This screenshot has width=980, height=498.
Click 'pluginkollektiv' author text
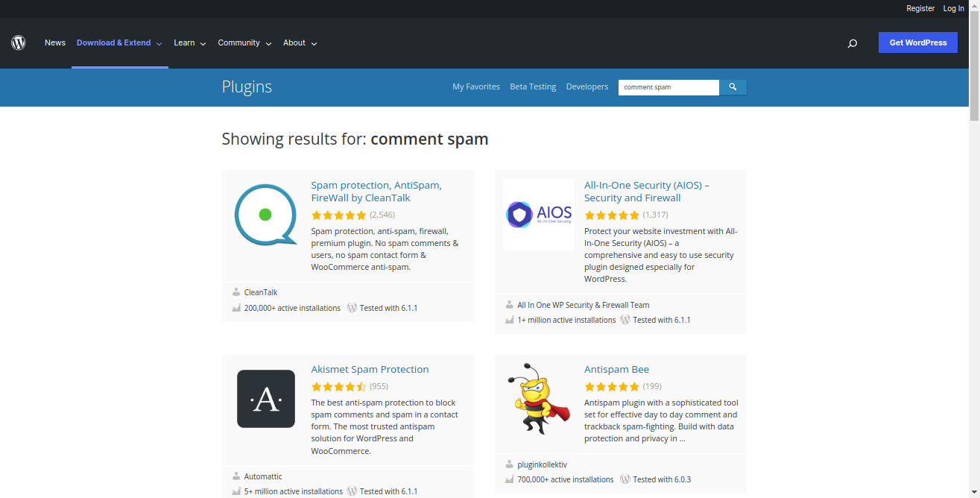click(542, 464)
